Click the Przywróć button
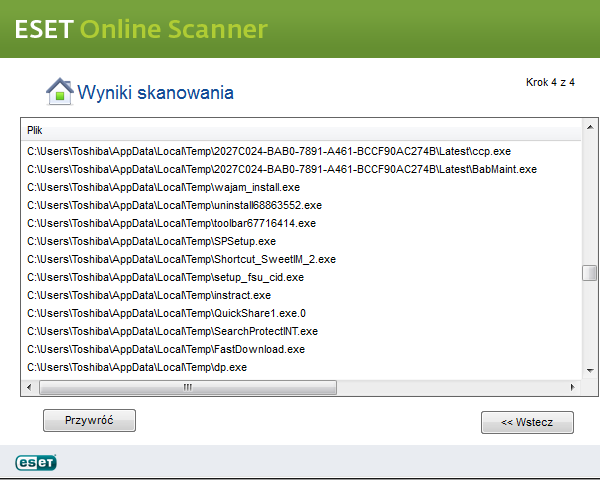 pos(89,420)
